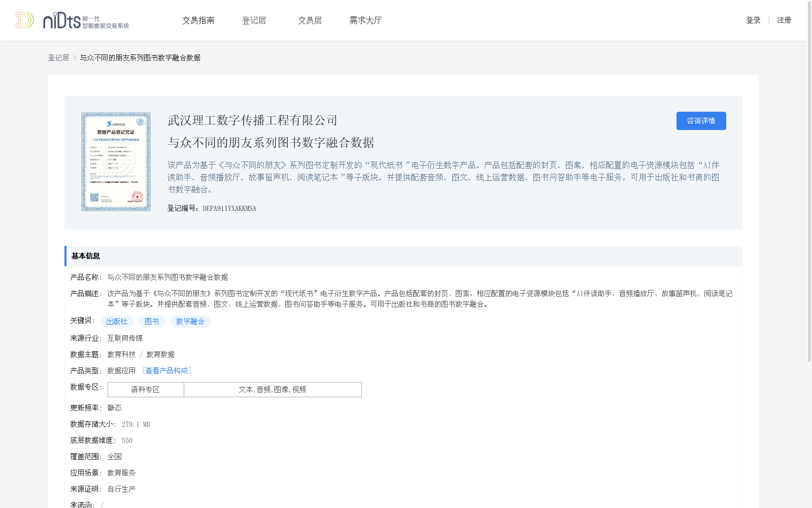Click the breadcrumb chevron separator
This screenshot has height=508, width=812.
click(x=75, y=58)
